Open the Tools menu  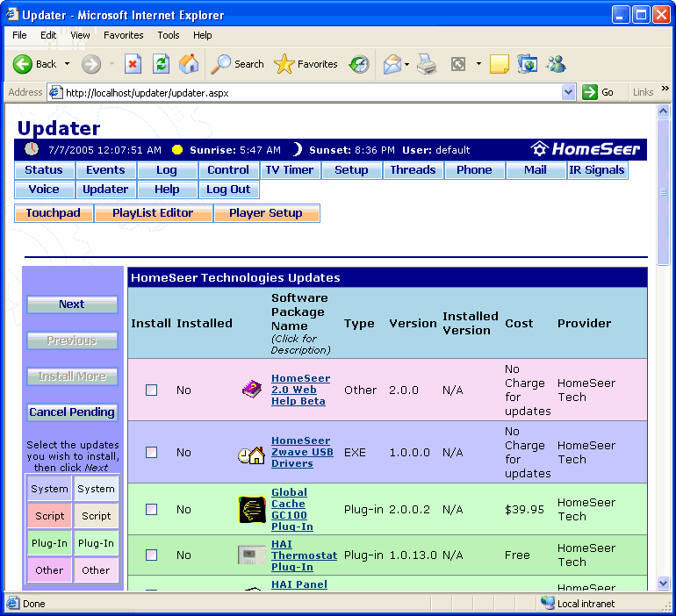(x=169, y=35)
